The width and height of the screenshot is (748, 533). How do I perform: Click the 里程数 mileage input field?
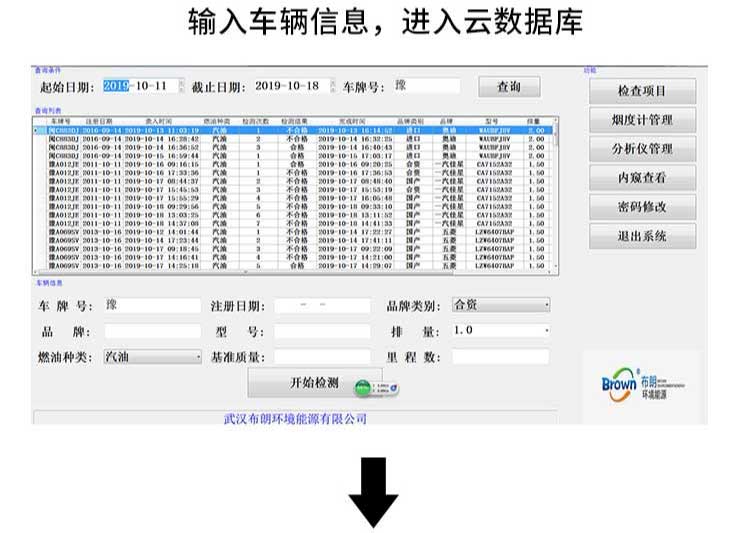pos(500,356)
